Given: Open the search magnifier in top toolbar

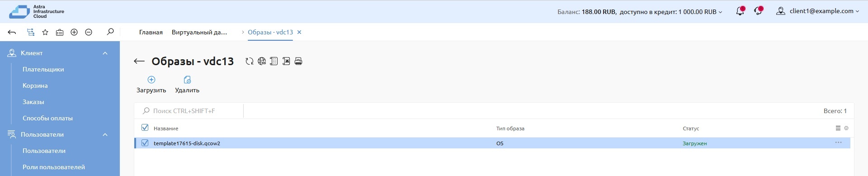Looking at the screenshot, I should pos(110,32).
